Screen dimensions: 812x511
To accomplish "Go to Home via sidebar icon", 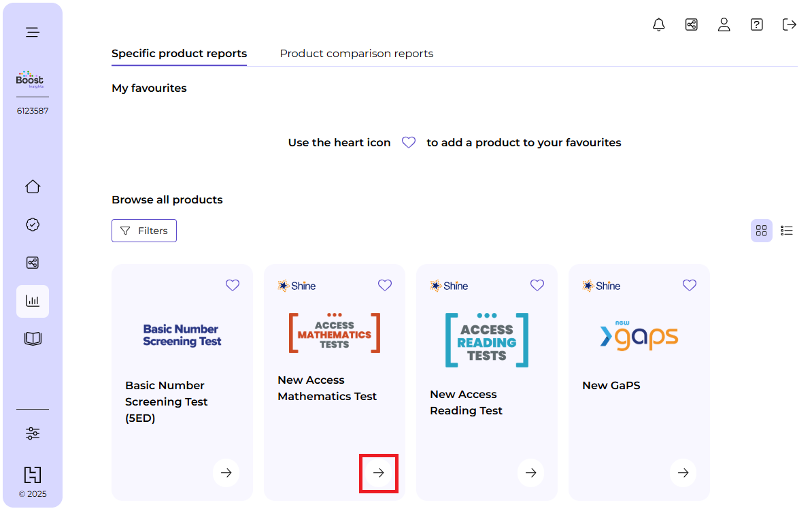I will pos(33,187).
